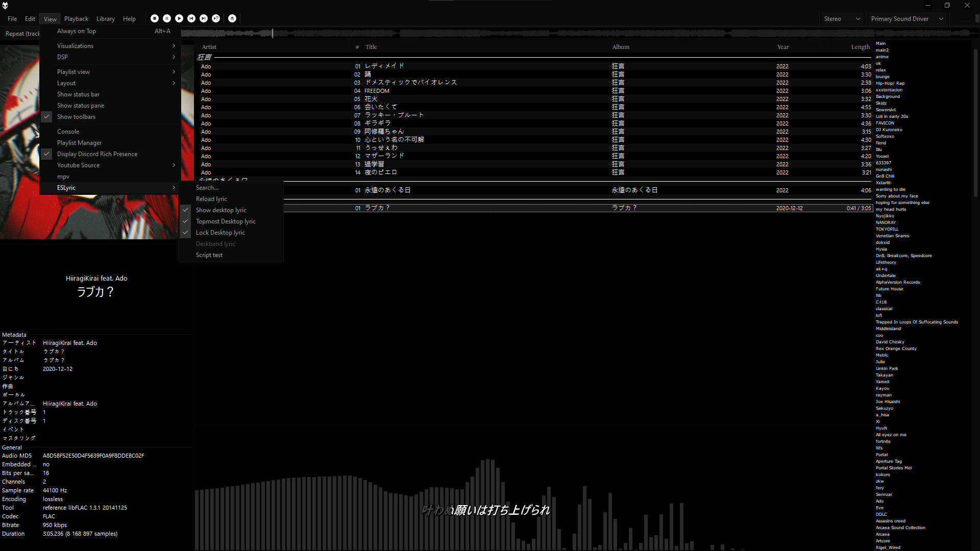
Task: Pause the current track
Action: coord(167,18)
